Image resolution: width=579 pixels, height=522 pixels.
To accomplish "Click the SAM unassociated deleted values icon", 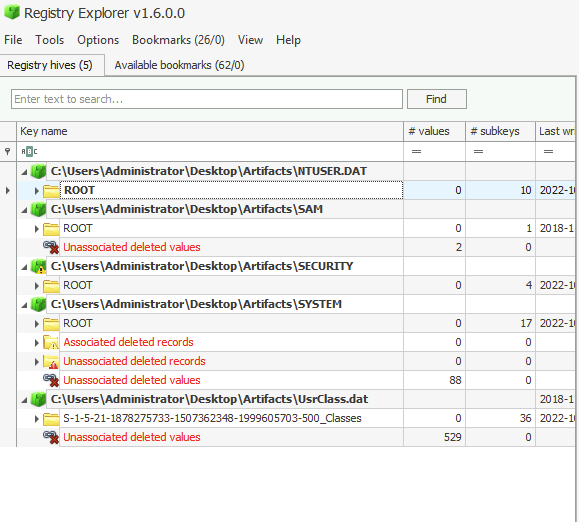I will 51,247.
